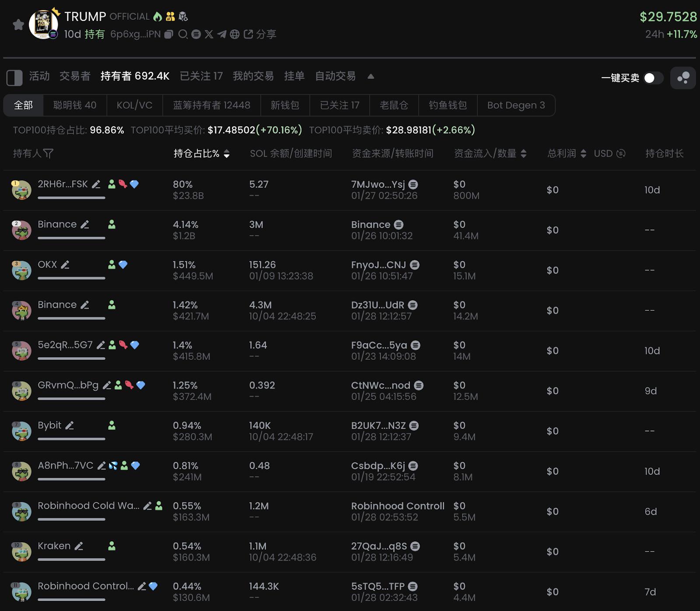Follow the OKX holder via person icon

pyautogui.click(x=112, y=265)
